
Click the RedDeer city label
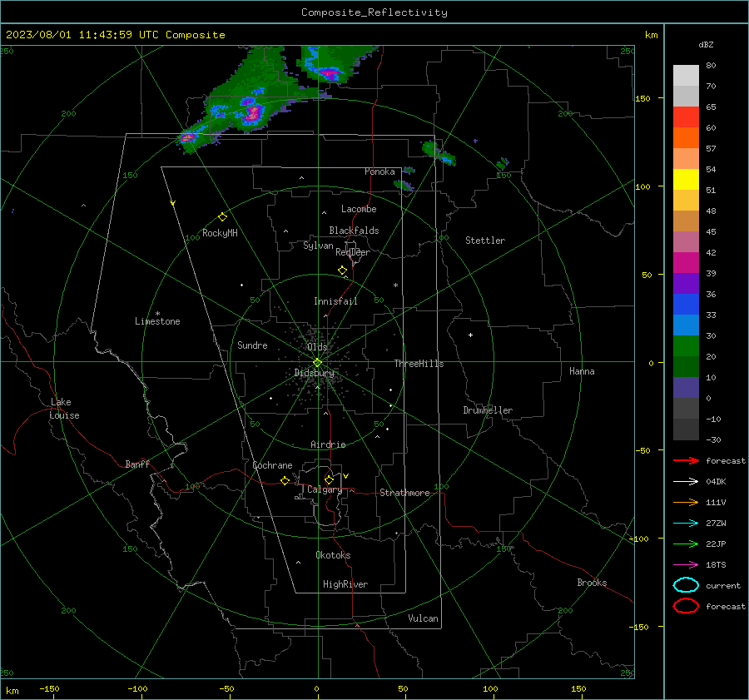coord(353,252)
